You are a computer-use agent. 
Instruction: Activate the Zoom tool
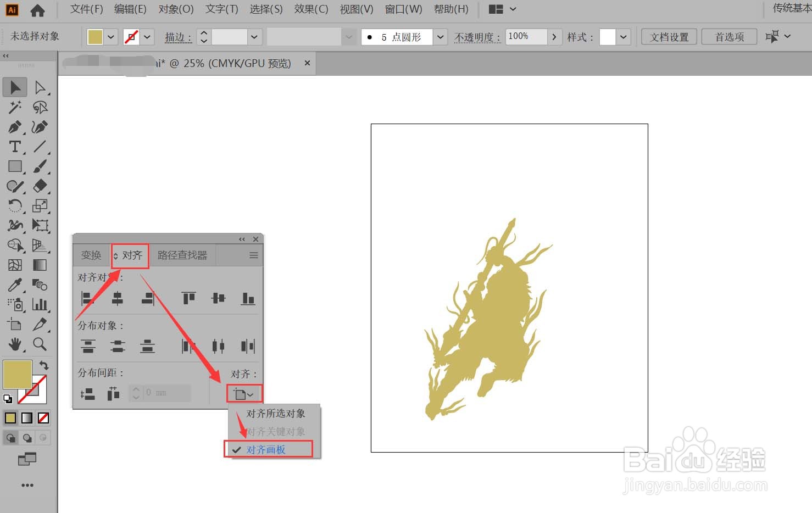[x=40, y=344]
